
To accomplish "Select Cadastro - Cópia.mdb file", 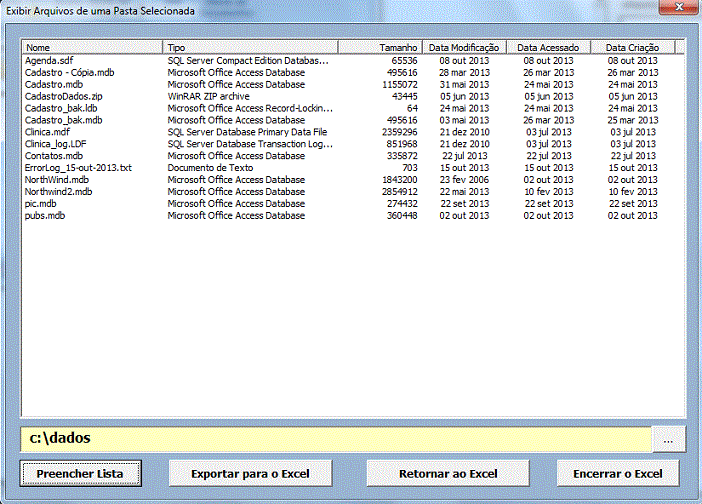I will (x=69, y=73).
